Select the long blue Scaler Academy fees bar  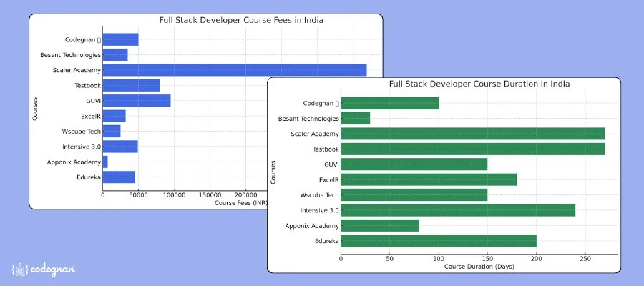[235, 70]
